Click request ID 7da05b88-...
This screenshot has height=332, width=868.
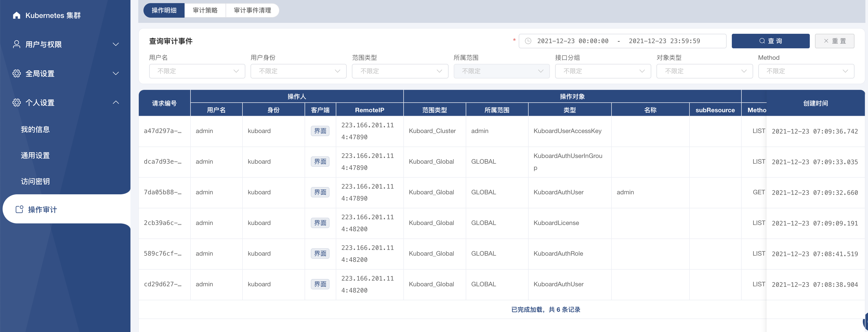coord(163,192)
